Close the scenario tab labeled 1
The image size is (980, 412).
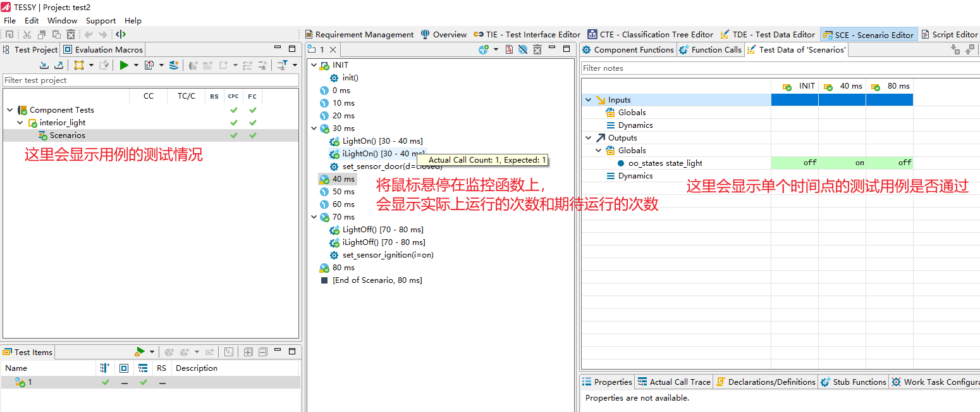[333, 49]
